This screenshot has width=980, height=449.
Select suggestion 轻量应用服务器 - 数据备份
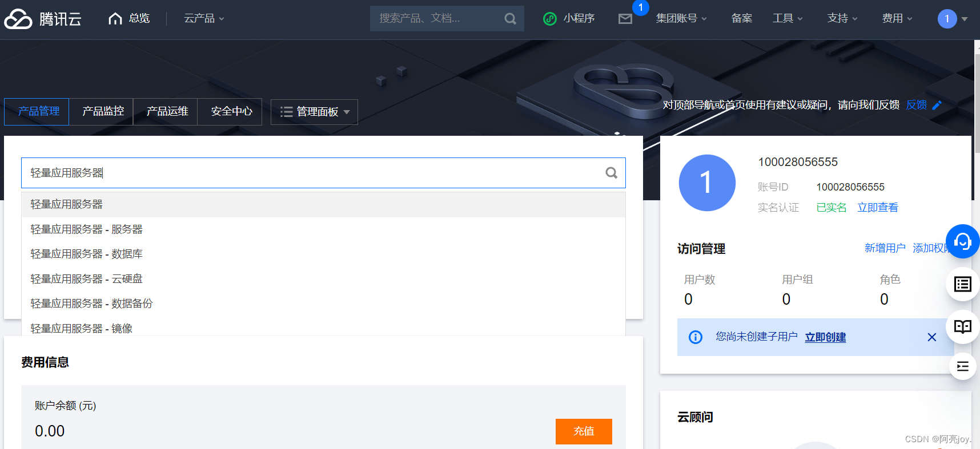coord(323,304)
